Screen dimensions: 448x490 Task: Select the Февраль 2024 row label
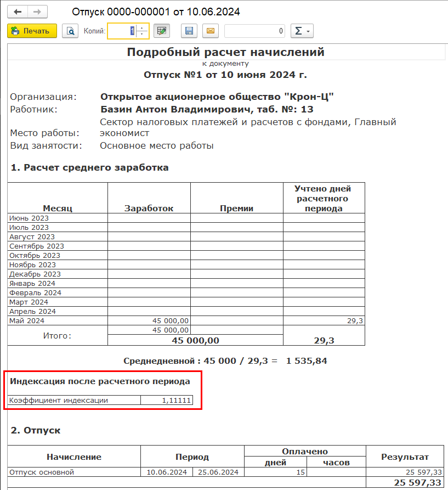point(58,293)
